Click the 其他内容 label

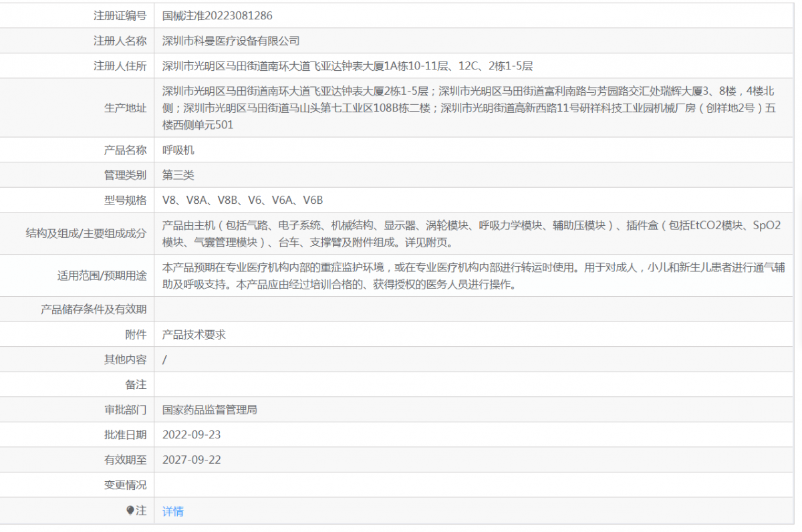125,359
